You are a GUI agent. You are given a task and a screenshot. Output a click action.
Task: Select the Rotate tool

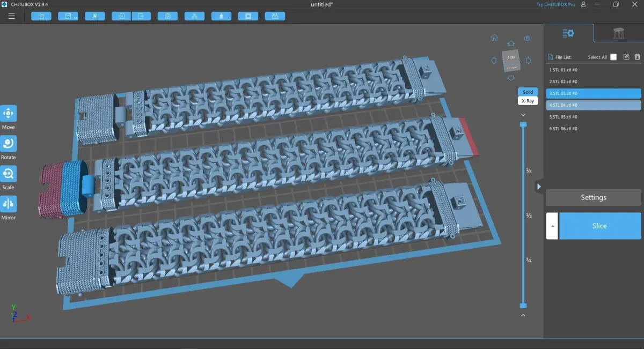coord(8,144)
